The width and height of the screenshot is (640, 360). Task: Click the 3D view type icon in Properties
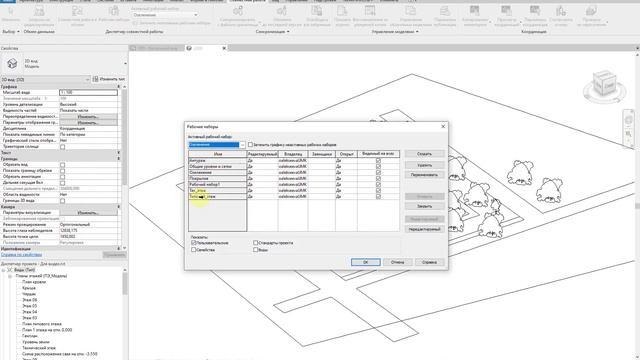12,63
